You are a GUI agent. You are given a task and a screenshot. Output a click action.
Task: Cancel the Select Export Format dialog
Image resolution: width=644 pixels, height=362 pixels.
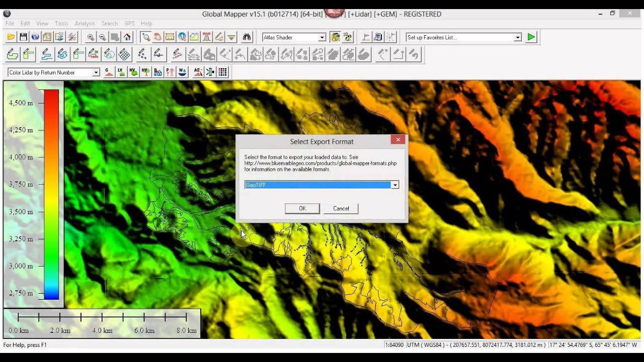click(341, 208)
